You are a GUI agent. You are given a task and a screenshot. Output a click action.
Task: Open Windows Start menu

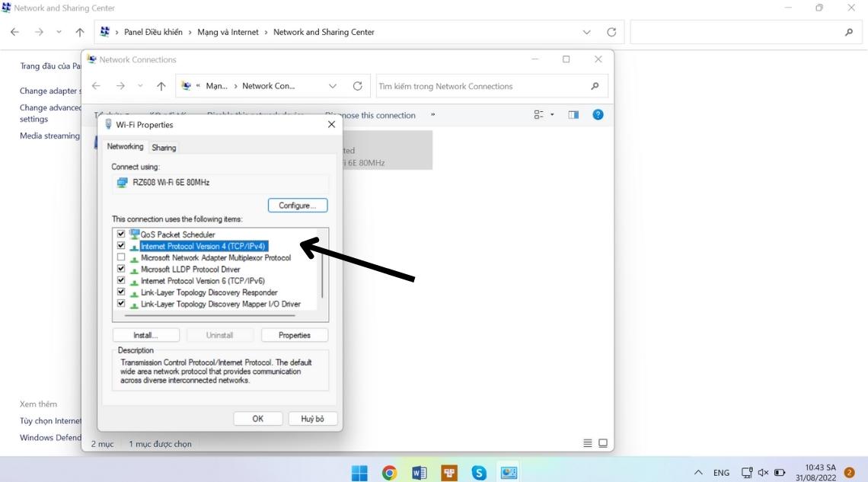click(x=359, y=473)
